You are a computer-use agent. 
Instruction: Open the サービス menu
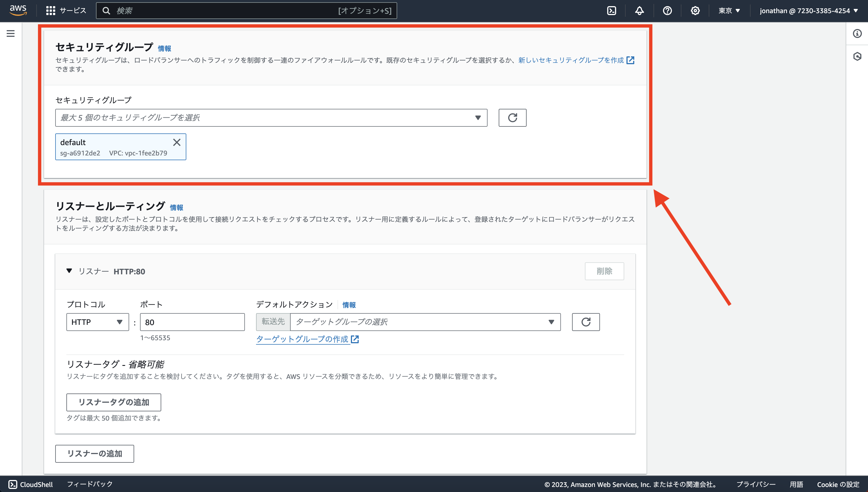66,11
